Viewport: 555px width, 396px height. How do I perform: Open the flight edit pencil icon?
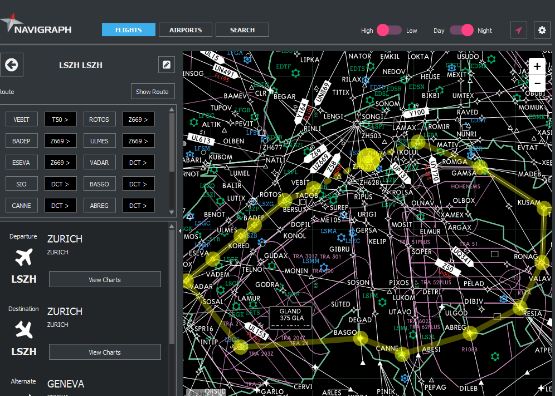pos(166,65)
